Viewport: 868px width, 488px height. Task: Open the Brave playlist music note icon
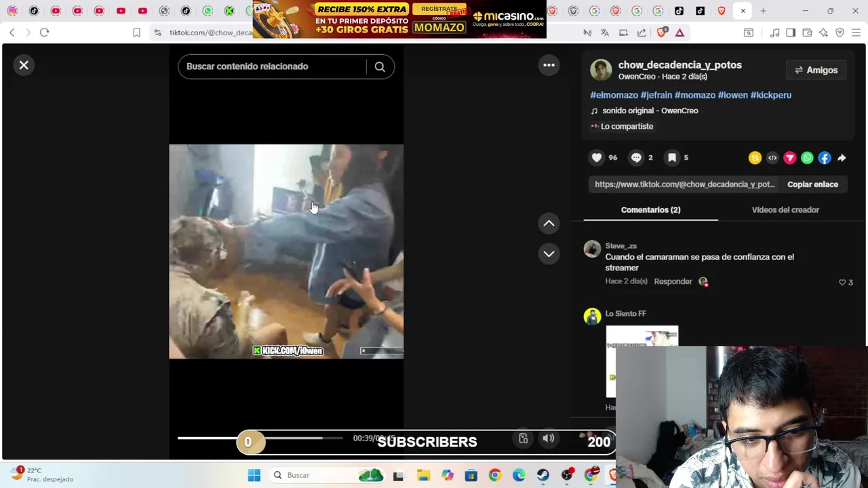[774, 33]
